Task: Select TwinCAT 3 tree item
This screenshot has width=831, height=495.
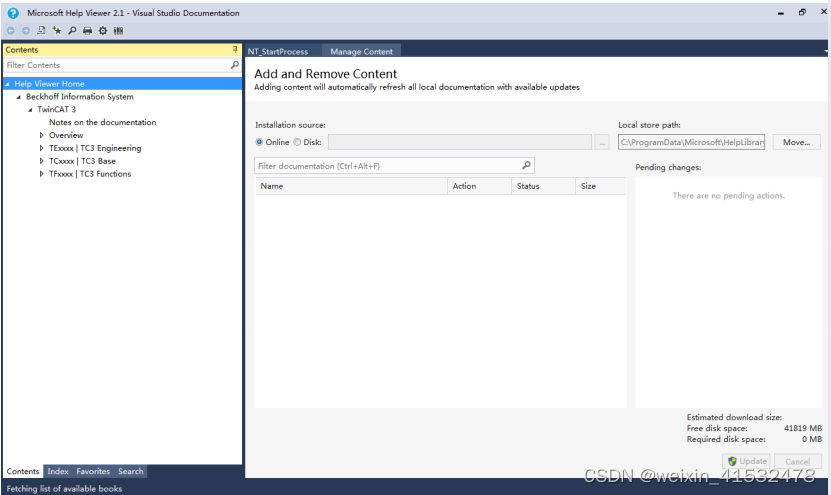Action: [x=56, y=109]
